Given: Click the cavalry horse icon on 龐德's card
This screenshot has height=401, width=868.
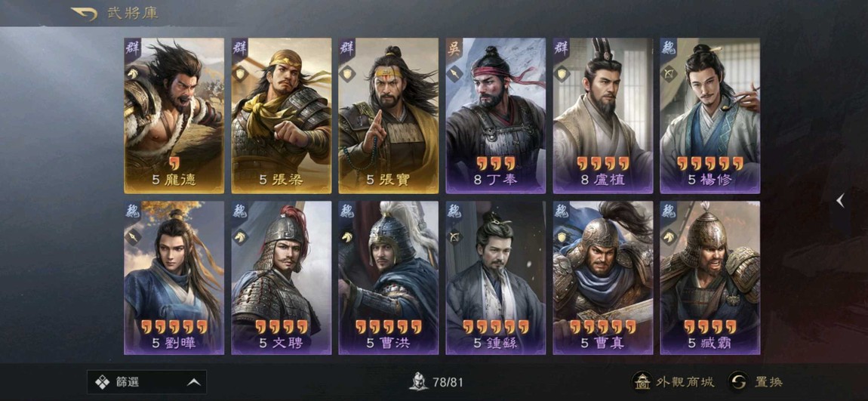Looking at the screenshot, I should coord(132,72).
